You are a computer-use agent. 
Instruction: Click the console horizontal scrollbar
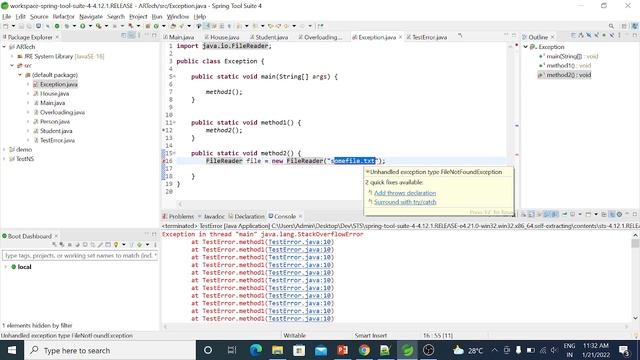pos(396,327)
